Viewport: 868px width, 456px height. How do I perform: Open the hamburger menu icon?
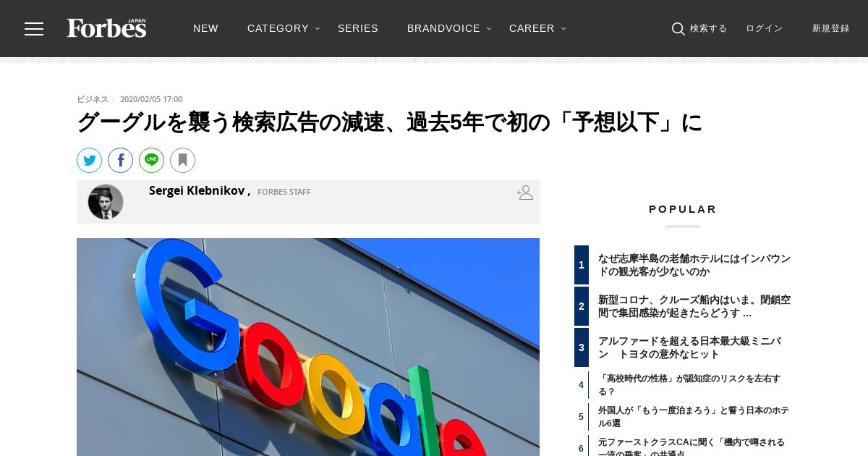coord(34,29)
